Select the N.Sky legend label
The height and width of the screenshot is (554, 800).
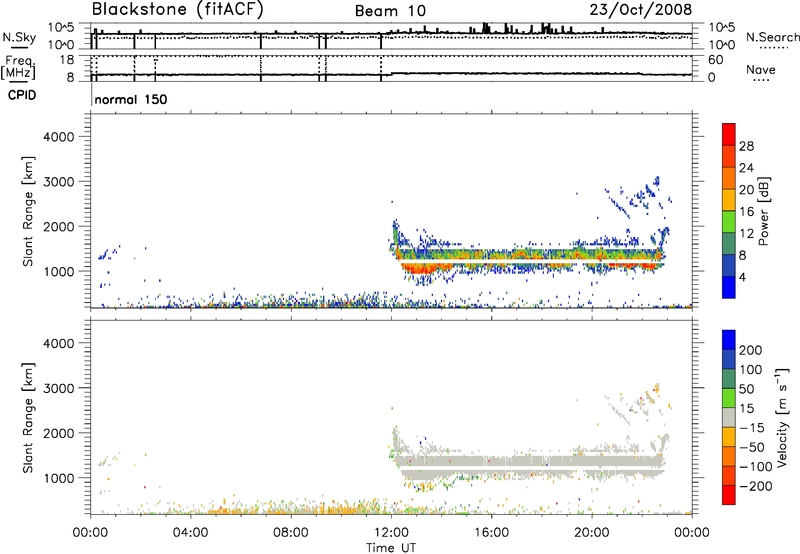pos(19,38)
